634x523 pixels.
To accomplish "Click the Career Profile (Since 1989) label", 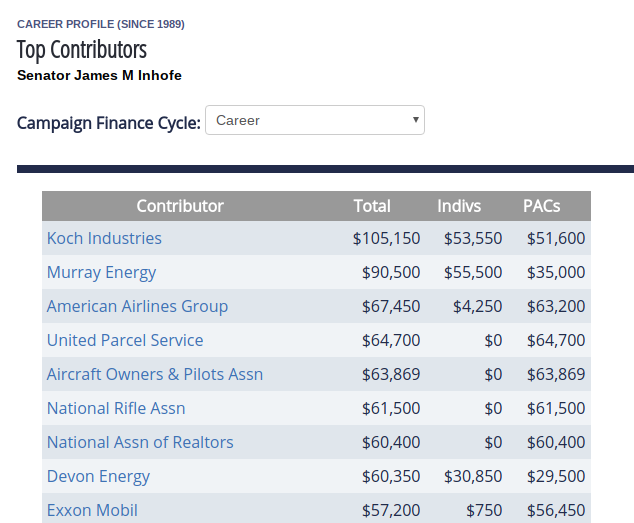I will click(101, 24).
